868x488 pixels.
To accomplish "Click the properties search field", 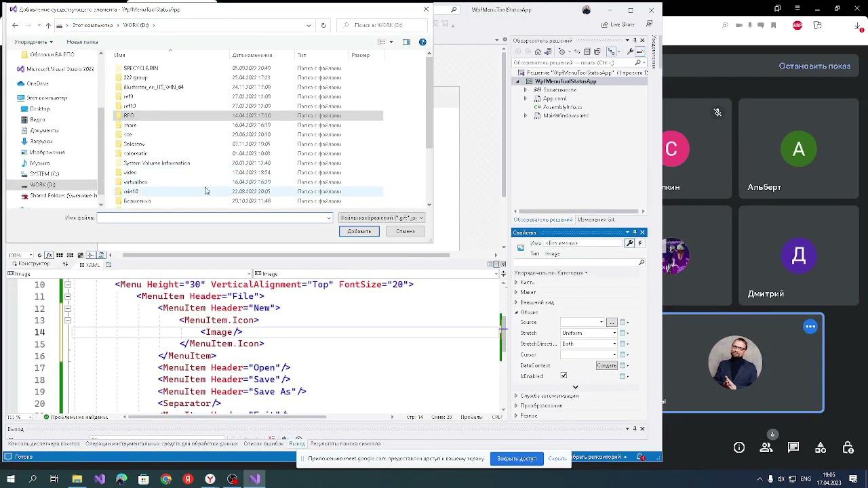I will coord(579,262).
